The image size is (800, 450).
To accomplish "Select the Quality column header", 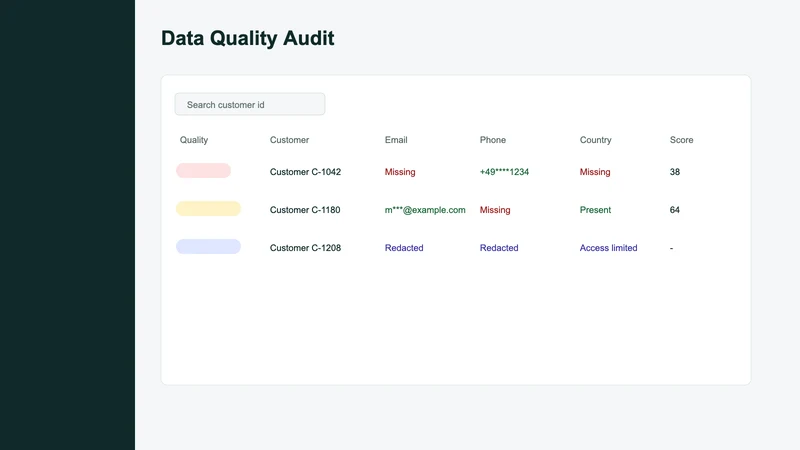I will (194, 140).
